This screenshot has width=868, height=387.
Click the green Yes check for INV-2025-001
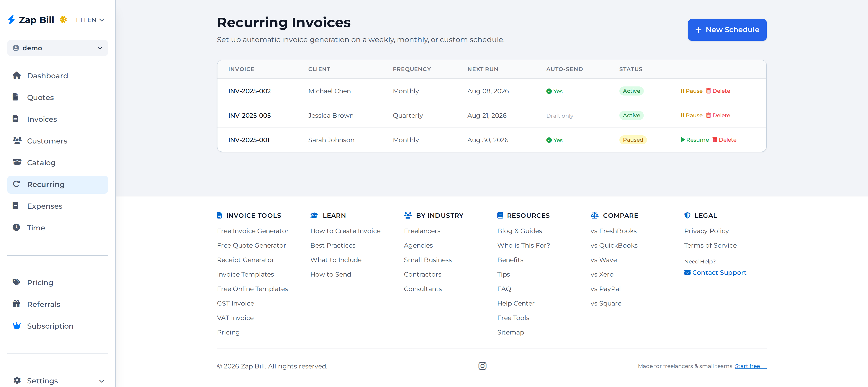pos(554,140)
